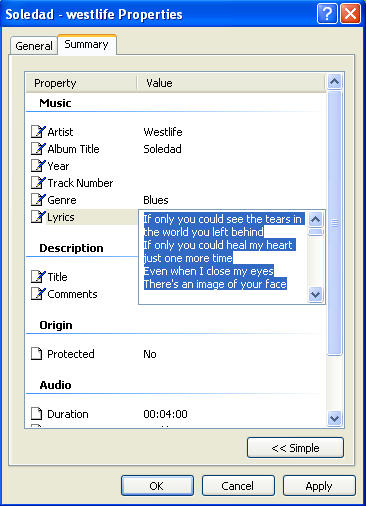
Task: Click the edit icon beside Track Number
Action: [38, 183]
